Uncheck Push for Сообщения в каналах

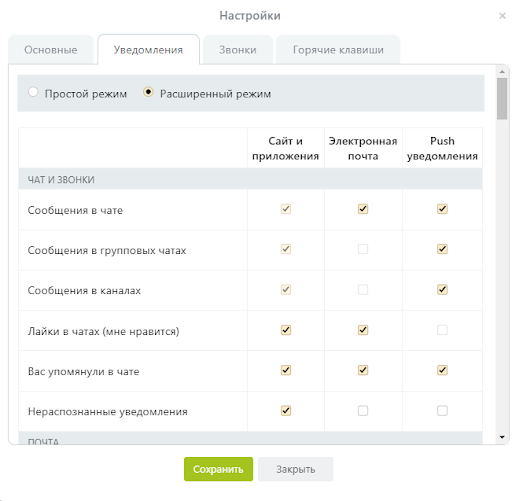[x=442, y=289]
